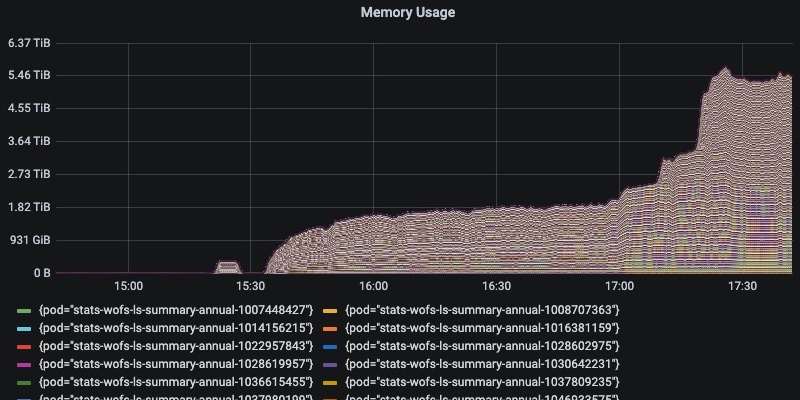Toggle series stats-wofs-ls-summary-annual-1008707363 in legend
Viewport: 800px width, 400px height.
482,310
